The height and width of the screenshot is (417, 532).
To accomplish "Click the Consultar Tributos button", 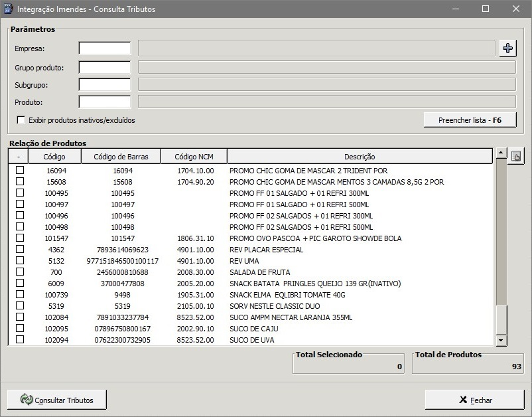I will point(56,400).
